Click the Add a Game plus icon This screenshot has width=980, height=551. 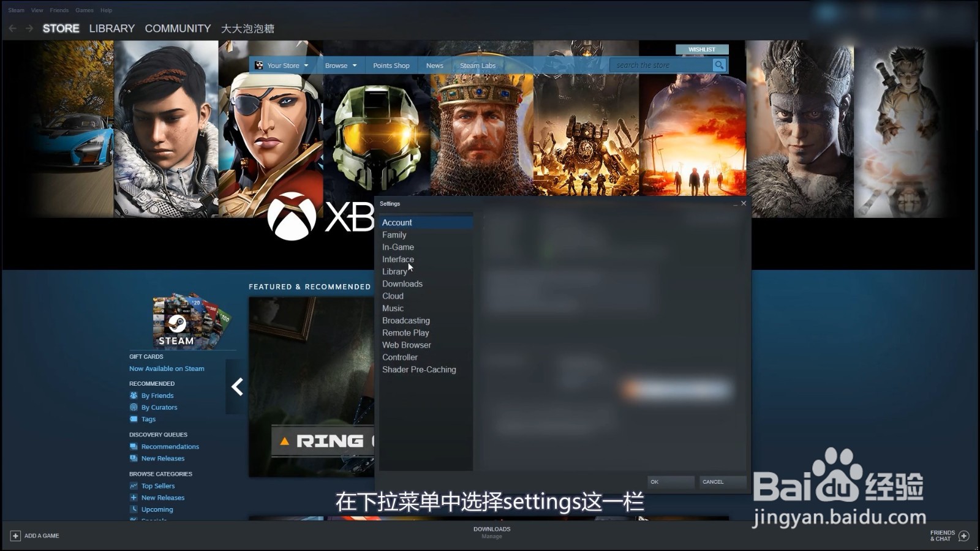point(15,536)
